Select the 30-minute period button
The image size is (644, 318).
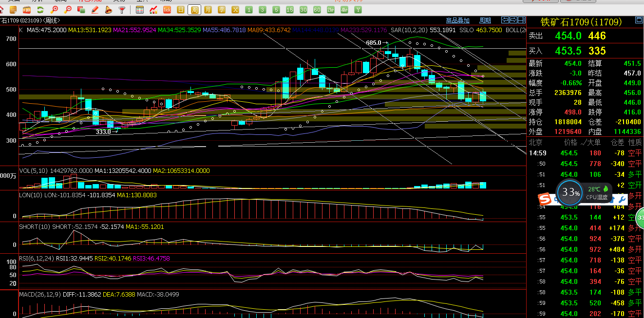pyautogui.click(x=303, y=10)
